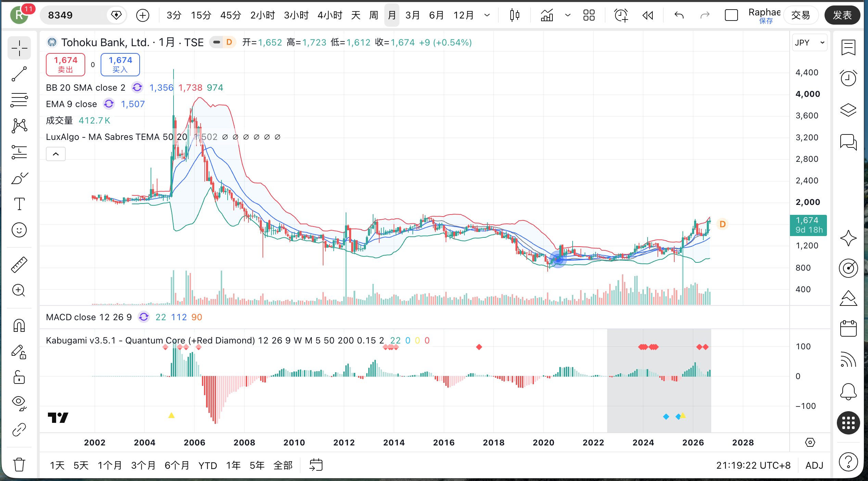Screen dimensions: 868x481
Task: Open the calendar panel in right sidebar
Action: pyautogui.click(x=848, y=328)
